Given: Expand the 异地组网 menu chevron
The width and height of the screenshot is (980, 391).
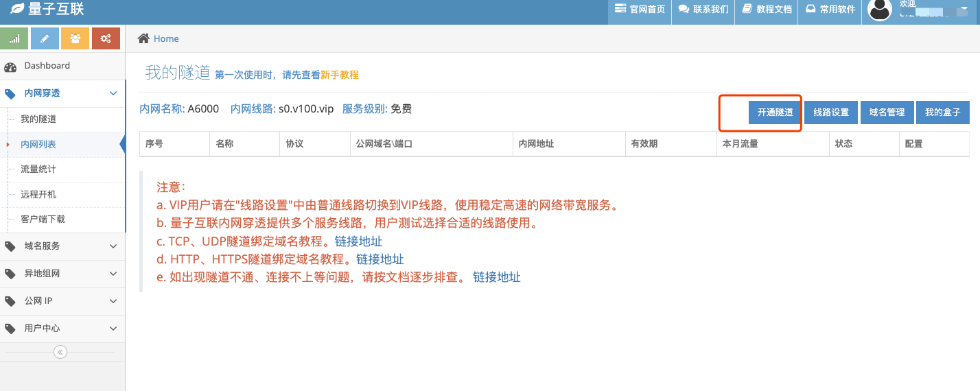Looking at the screenshot, I should coord(114,273).
